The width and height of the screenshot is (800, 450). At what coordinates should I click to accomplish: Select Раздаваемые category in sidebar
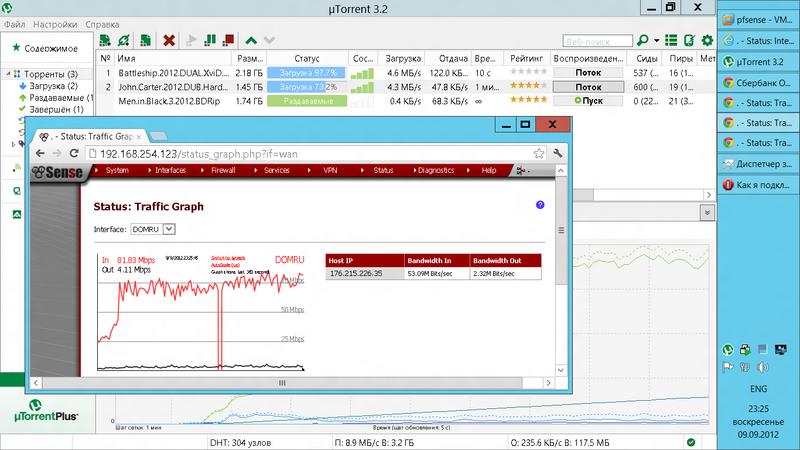pos(57,97)
